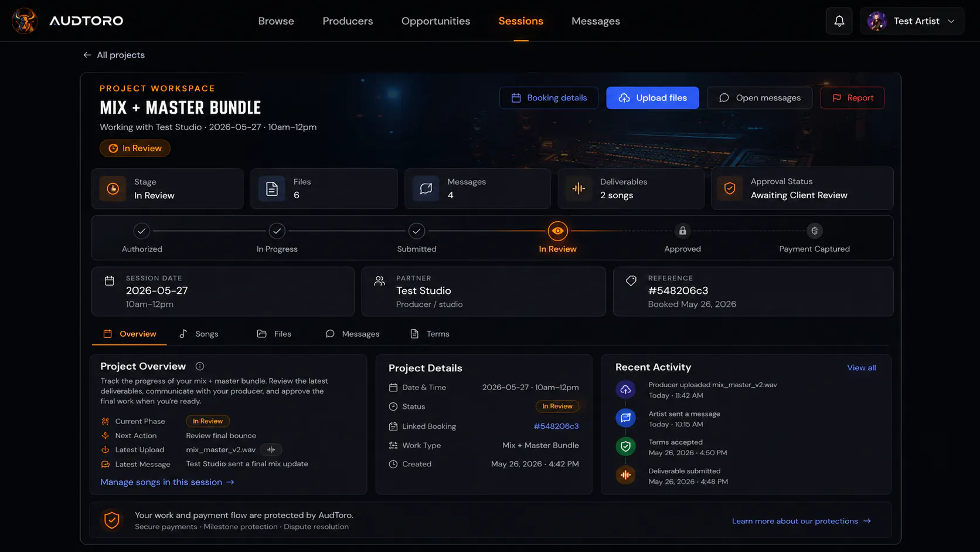Click the Files document icon card
The width and height of the screenshot is (980, 552).
point(272,189)
